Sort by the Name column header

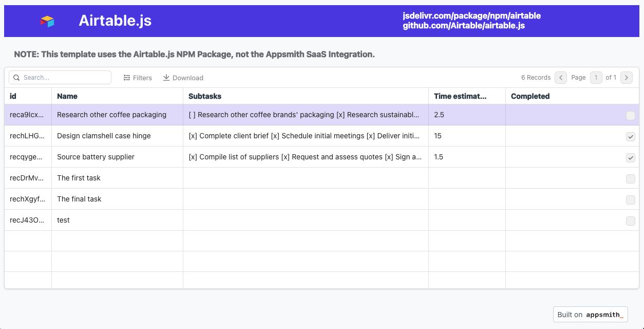[67, 96]
